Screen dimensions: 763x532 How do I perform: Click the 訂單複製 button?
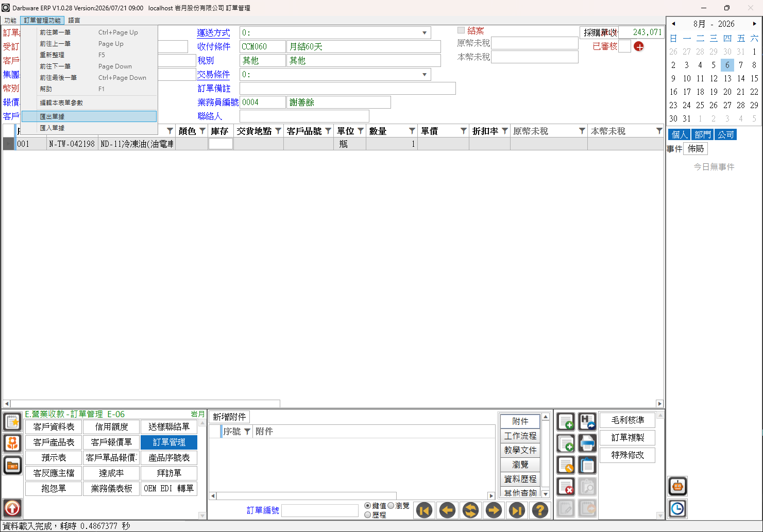(x=628, y=438)
